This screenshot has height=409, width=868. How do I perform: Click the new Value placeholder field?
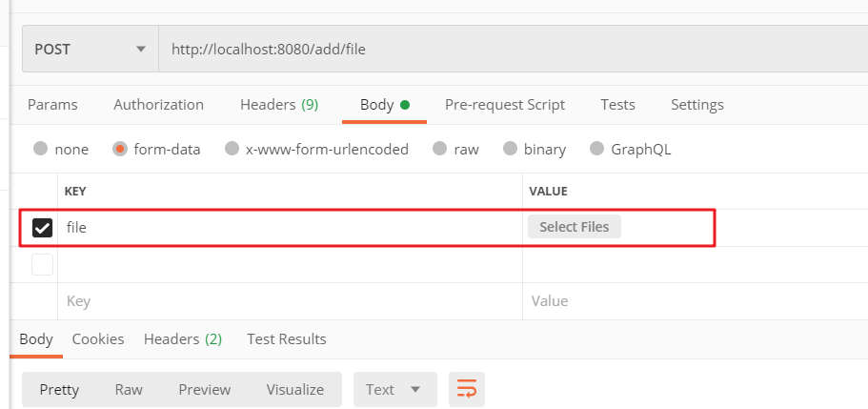click(696, 301)
